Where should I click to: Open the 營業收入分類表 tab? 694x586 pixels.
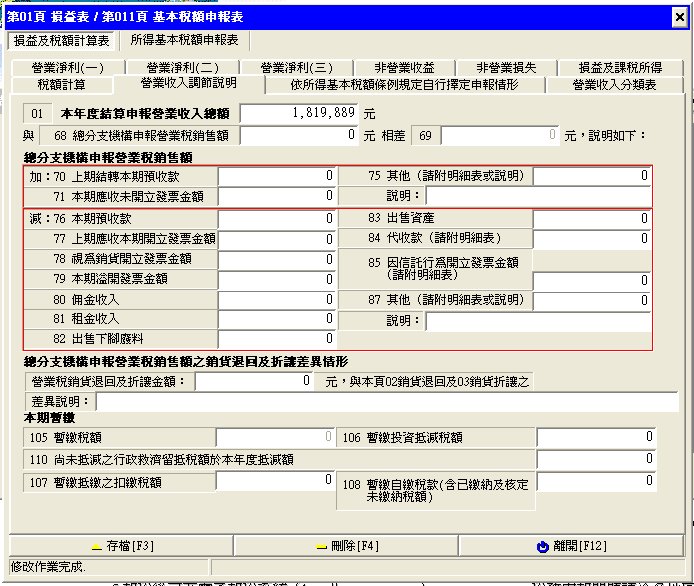coord(614,85)
